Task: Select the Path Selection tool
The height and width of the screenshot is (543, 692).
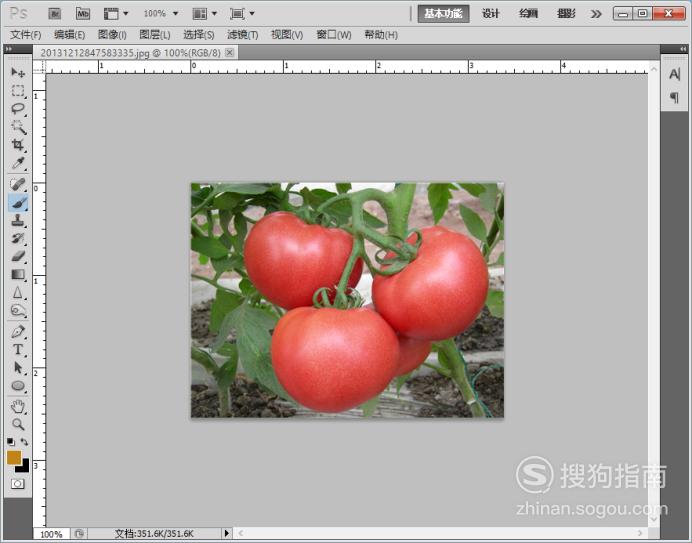Action: click(18, 368)
